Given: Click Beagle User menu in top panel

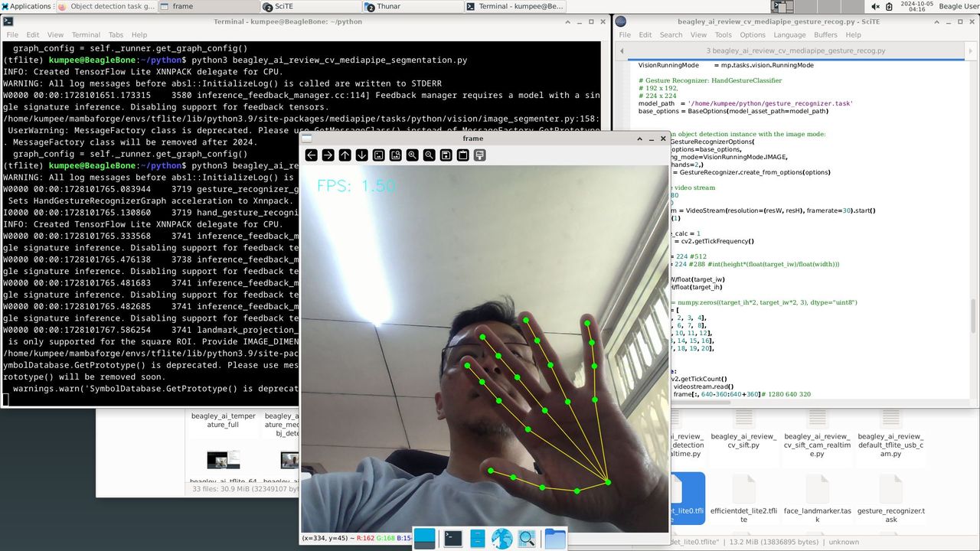Looking at the screenshot, I should click(x=959, y=6).
